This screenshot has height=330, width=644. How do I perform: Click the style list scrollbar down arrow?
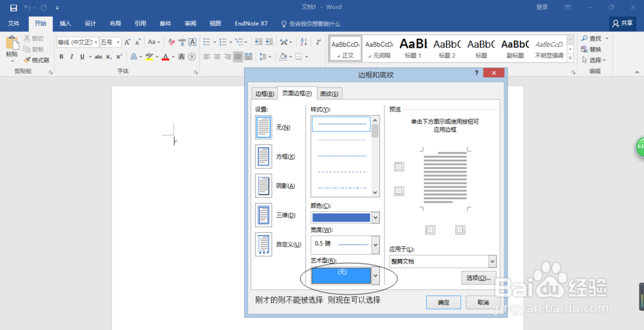pos(375,192)
